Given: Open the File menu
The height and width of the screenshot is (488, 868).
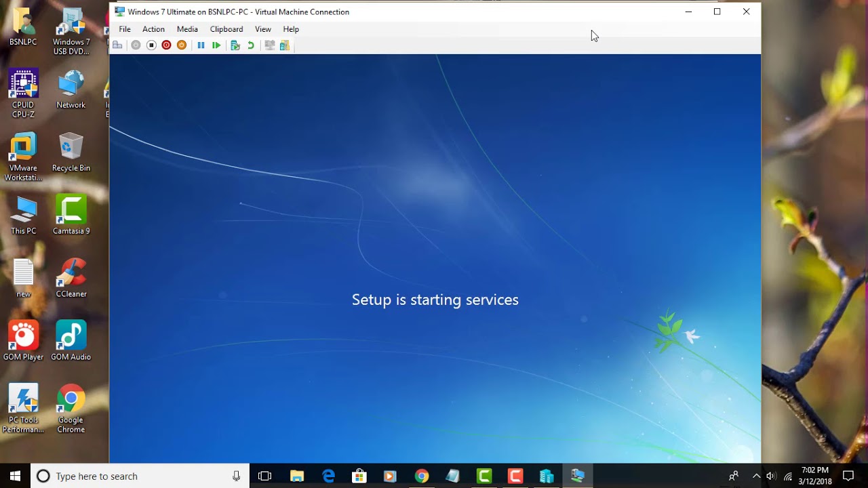Looking at the screenshot, I should coord(125,29).
